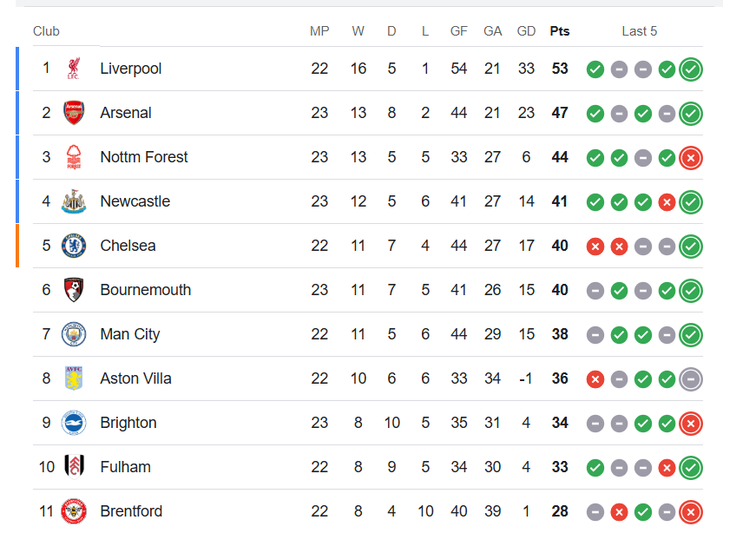Click the Fulham club crest icon
The width and height of the screenshot is (756, 533).
point(74,467)
